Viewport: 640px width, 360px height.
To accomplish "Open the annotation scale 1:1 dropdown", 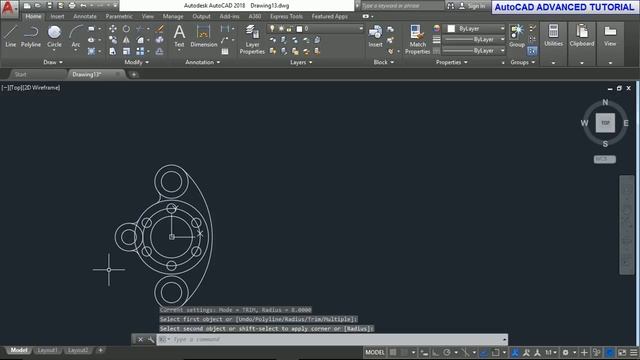I will click(551, 352).
